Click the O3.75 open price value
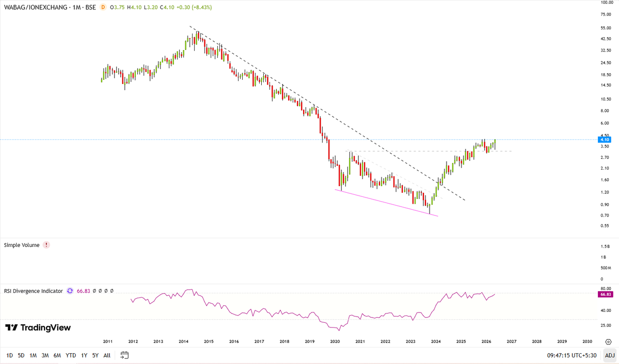 click(x=117, y=7)
